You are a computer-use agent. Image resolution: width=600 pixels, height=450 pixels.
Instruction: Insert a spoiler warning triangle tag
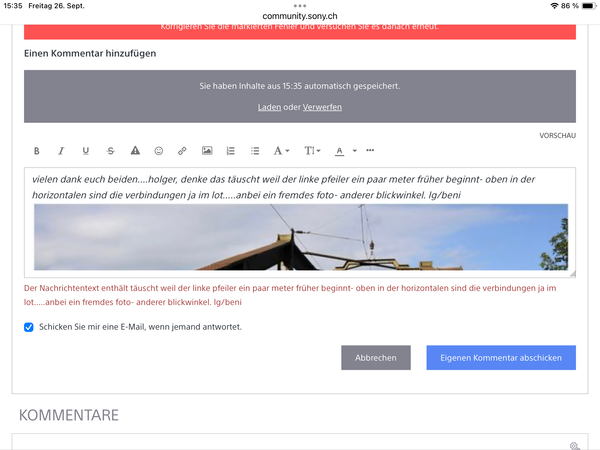pyautogui.click(x=135, y=151)
